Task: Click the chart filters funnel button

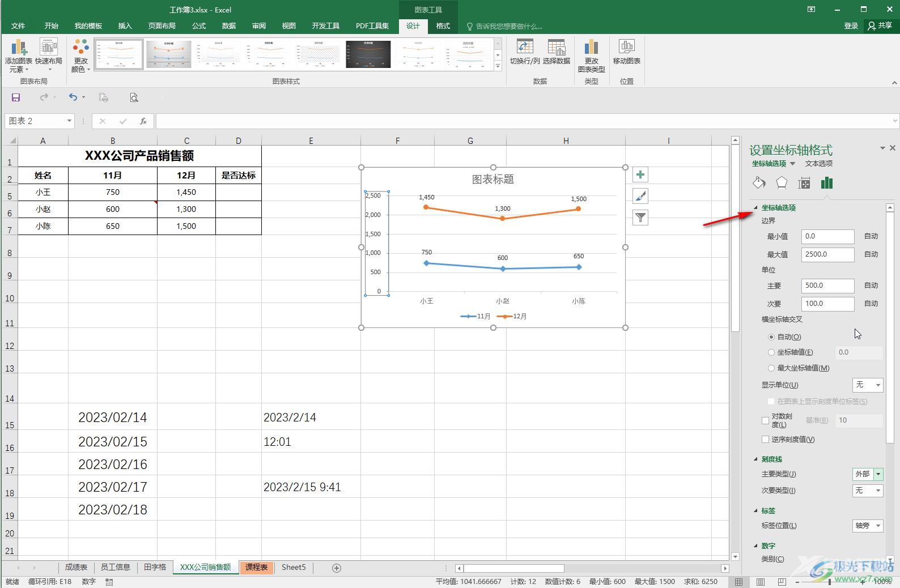Action: point(640,218)
